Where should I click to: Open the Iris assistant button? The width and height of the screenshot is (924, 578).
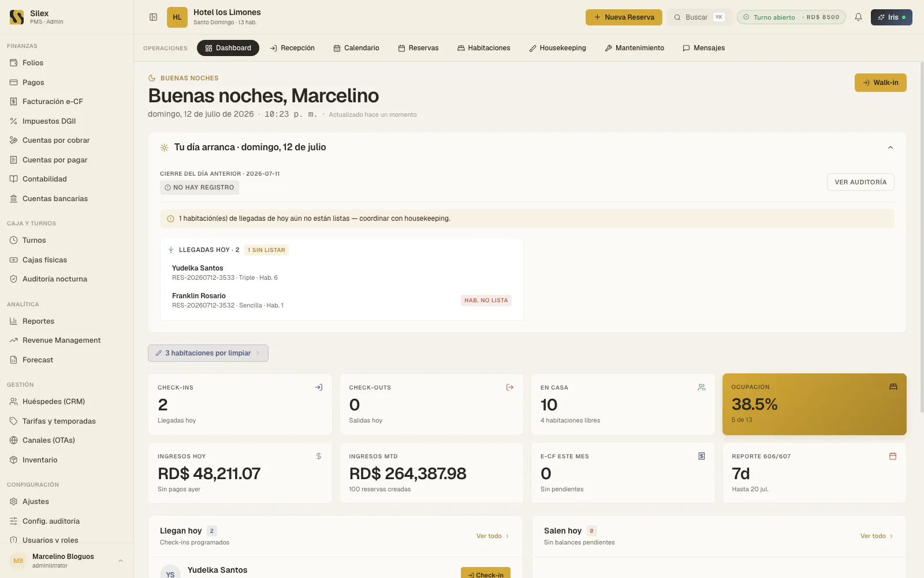(x=892, y=17)
